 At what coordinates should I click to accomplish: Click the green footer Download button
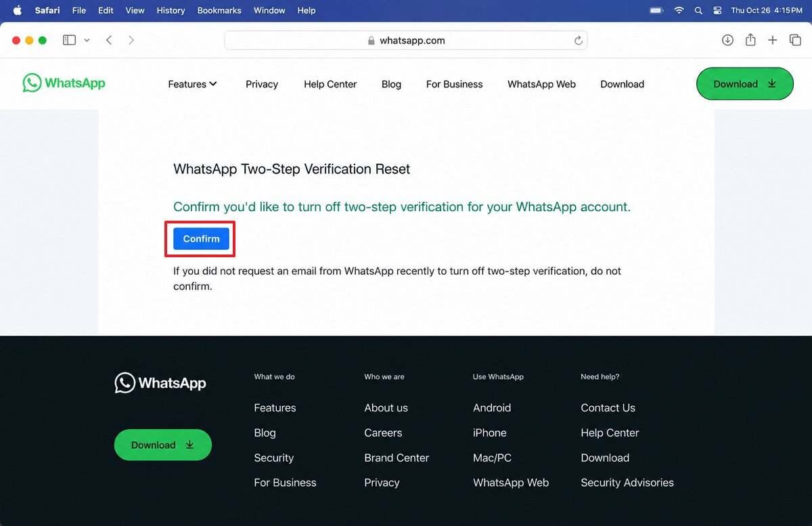coord(162,445)
